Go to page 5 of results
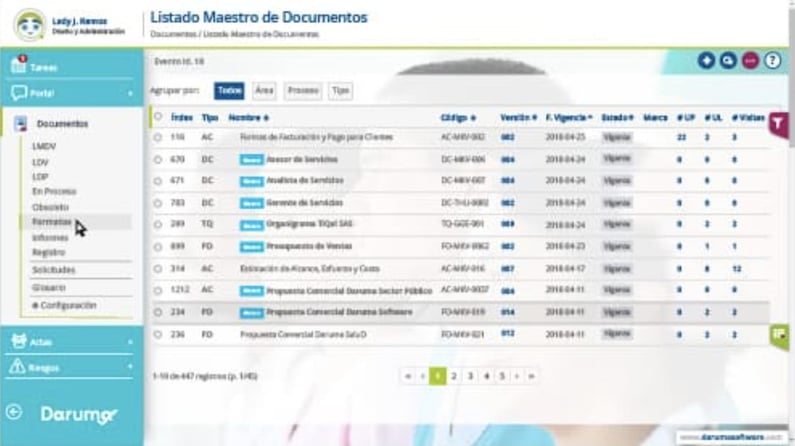Image resolution: width=795 pixels, height=446 pixels. (502, 376)
